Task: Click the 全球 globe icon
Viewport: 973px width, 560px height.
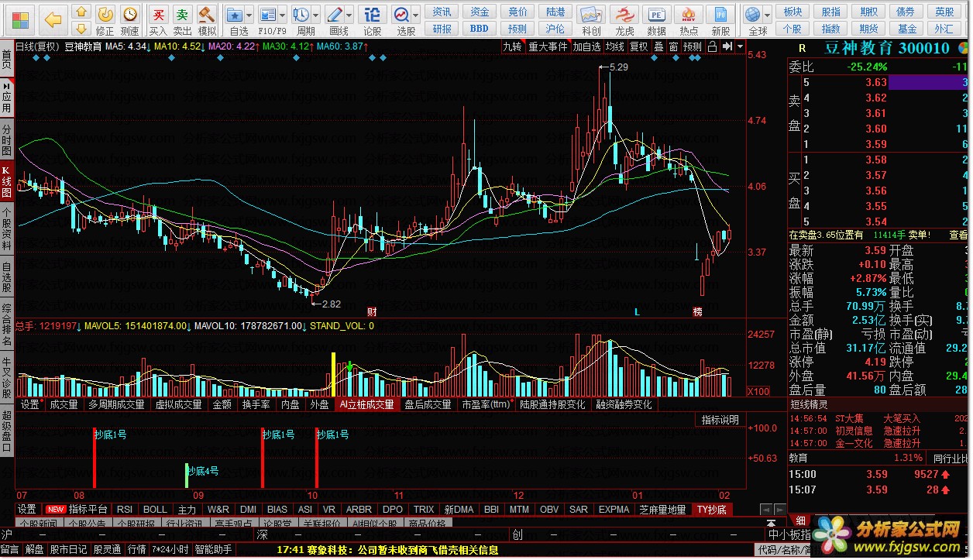Action: tap(752, 14)
